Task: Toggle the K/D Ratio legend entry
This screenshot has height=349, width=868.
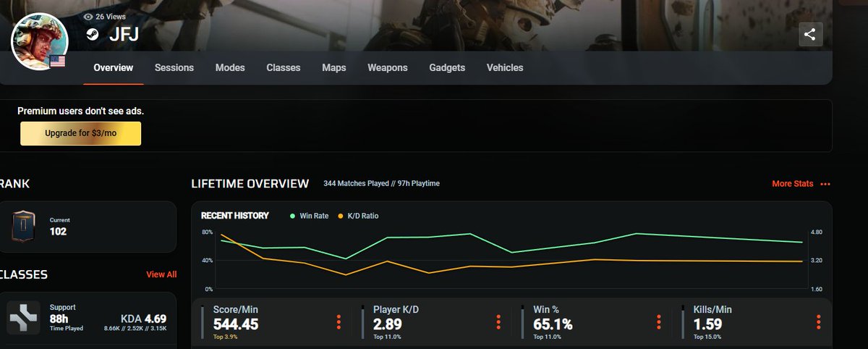Action: pos(358,216)
